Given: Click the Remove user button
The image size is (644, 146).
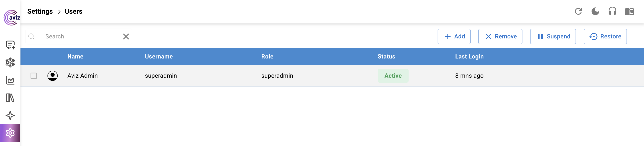Looking at the screenshot, I should [500, 36].
